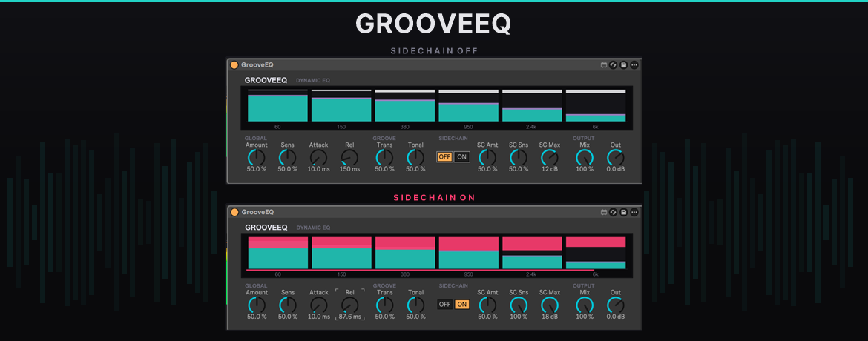868x341 pixels.
Task: Click hot-swap preset icon in Sidechain On panel
Action: (614, 213)
